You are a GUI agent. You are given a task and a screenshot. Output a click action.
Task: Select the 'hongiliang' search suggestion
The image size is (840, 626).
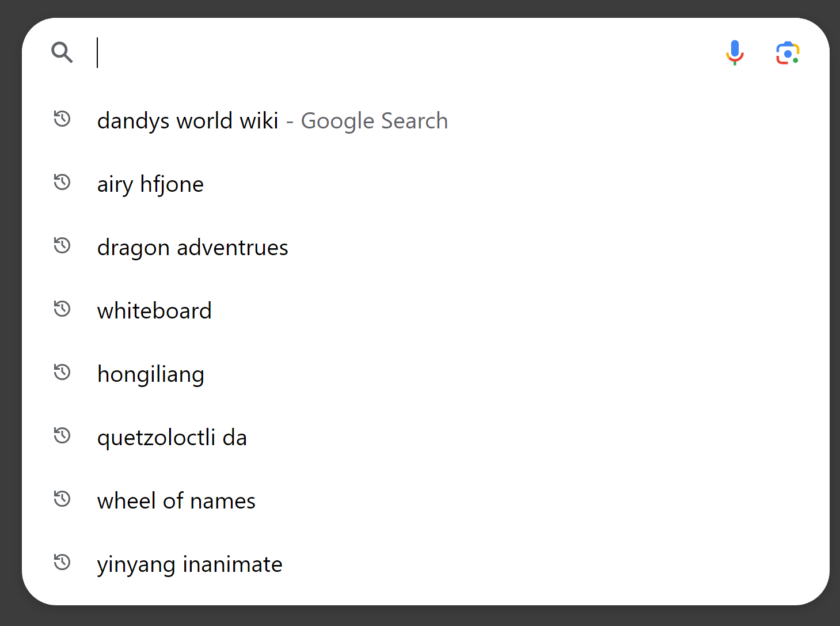click(151, 374)
